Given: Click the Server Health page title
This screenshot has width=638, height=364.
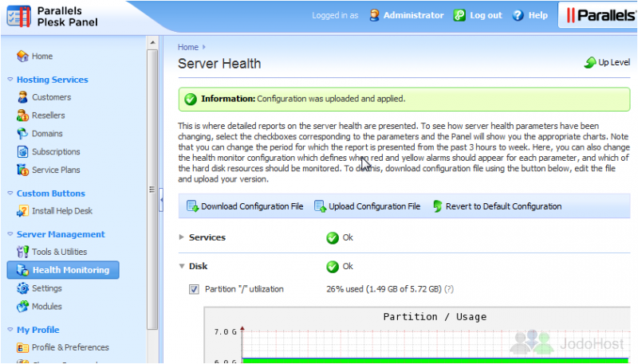Looking at the screenshot, I should click(219, 64).
